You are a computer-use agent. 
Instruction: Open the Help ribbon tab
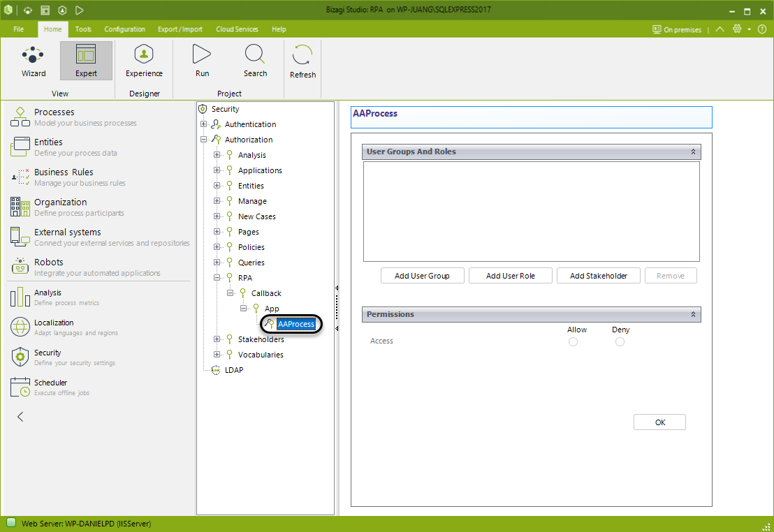click(x=279, y=29)
